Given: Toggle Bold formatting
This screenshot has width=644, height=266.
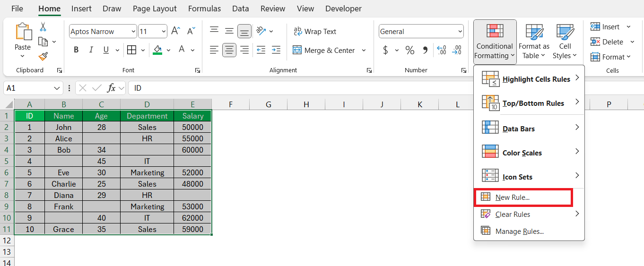Looking at the screenshot, I should 76,50.
